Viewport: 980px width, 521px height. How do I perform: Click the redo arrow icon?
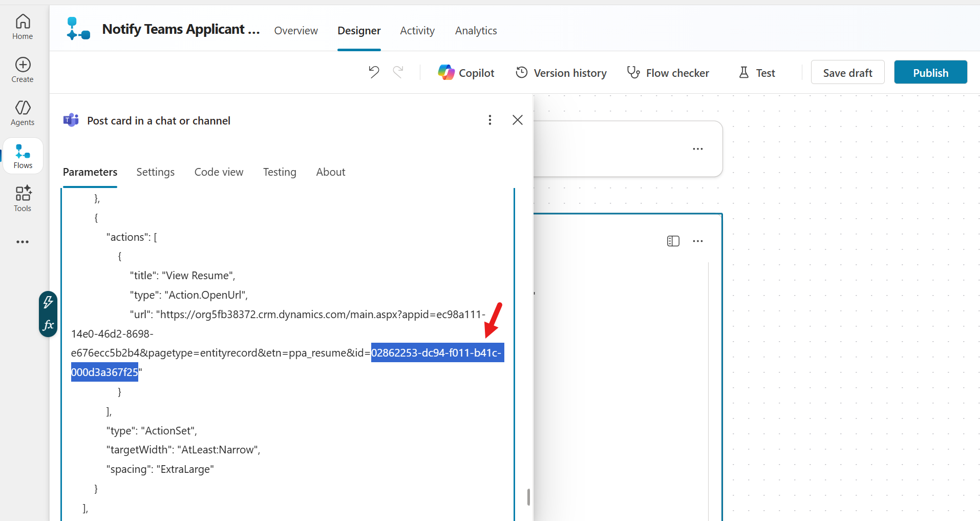pos(399,72)
